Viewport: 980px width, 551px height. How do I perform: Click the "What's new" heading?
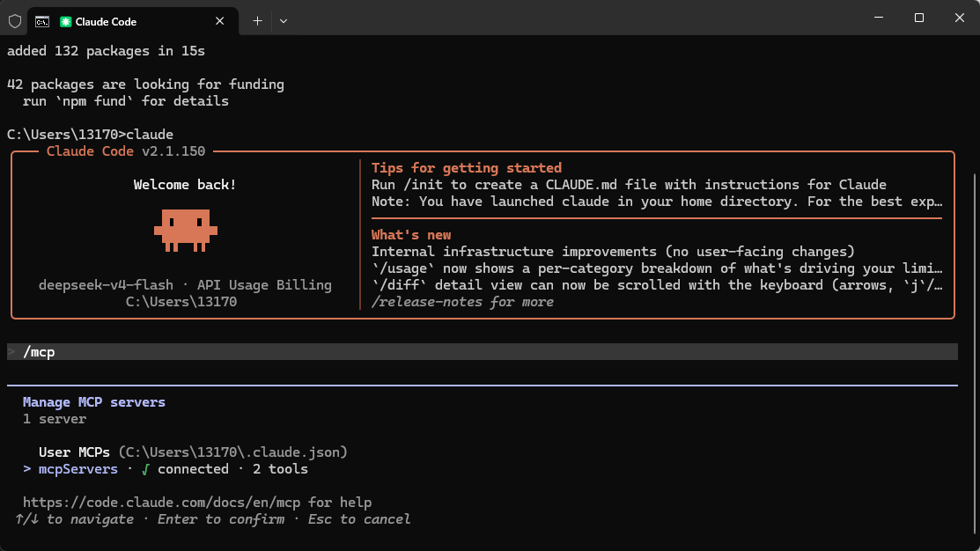coord(411,235)
